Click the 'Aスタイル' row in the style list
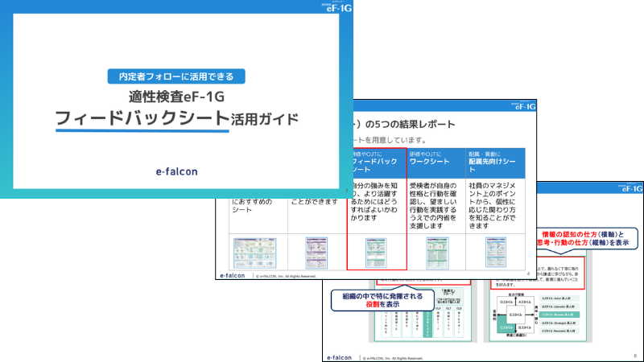 [x=559, y=298]
